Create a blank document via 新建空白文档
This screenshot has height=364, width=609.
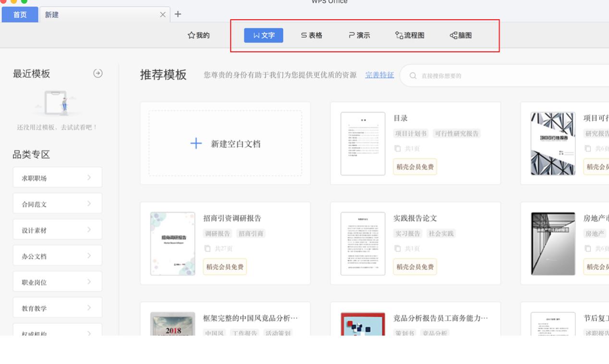pos(225,143)
